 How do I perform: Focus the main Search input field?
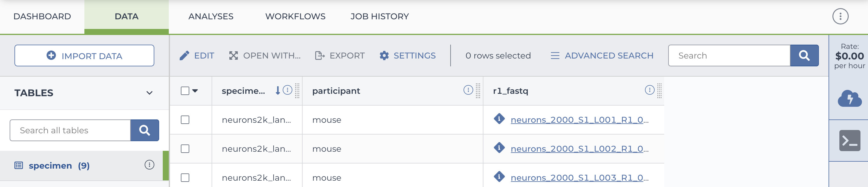tap(729, 55)
